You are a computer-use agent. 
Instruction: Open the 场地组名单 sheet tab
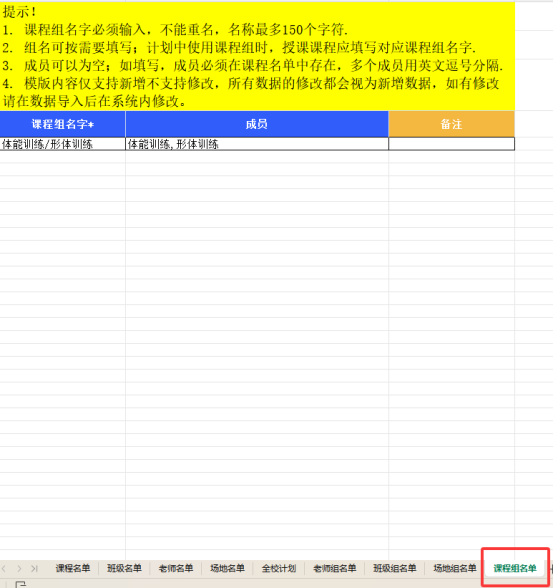point(455,568)
